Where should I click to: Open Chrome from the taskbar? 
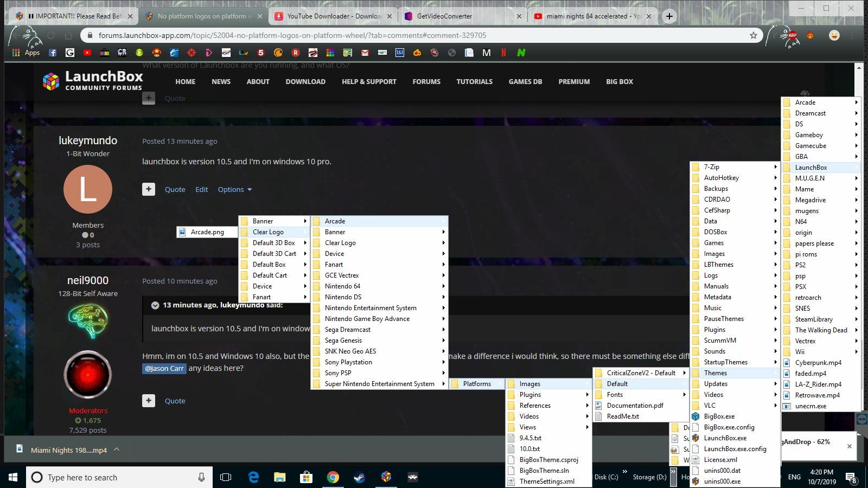click(333, 477)
